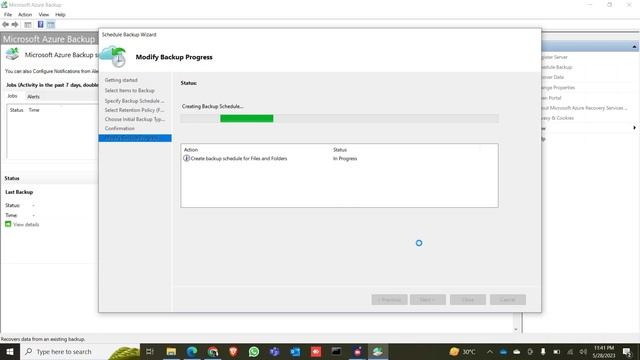Click Register Server in Actions pane
This screenshot has height=360, width=640.
554,57
